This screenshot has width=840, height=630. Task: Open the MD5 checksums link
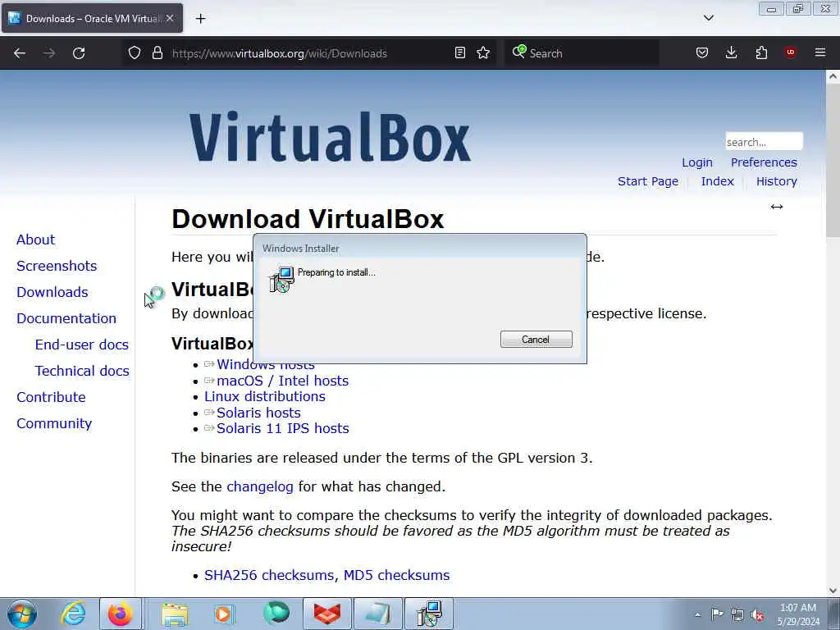click(396, 575)
